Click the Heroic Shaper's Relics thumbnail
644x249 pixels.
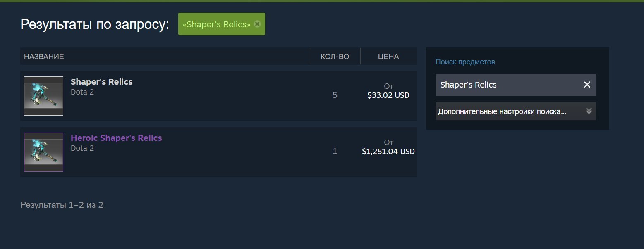[x=43, y=152]
